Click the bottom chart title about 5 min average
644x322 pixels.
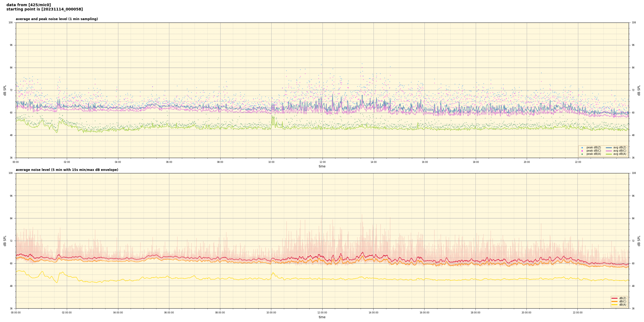tap(67, 170)
